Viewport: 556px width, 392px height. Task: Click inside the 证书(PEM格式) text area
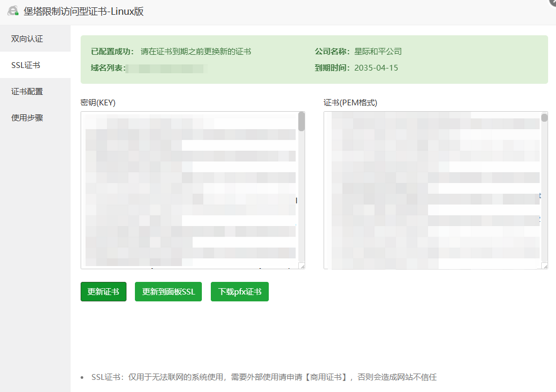432,190
